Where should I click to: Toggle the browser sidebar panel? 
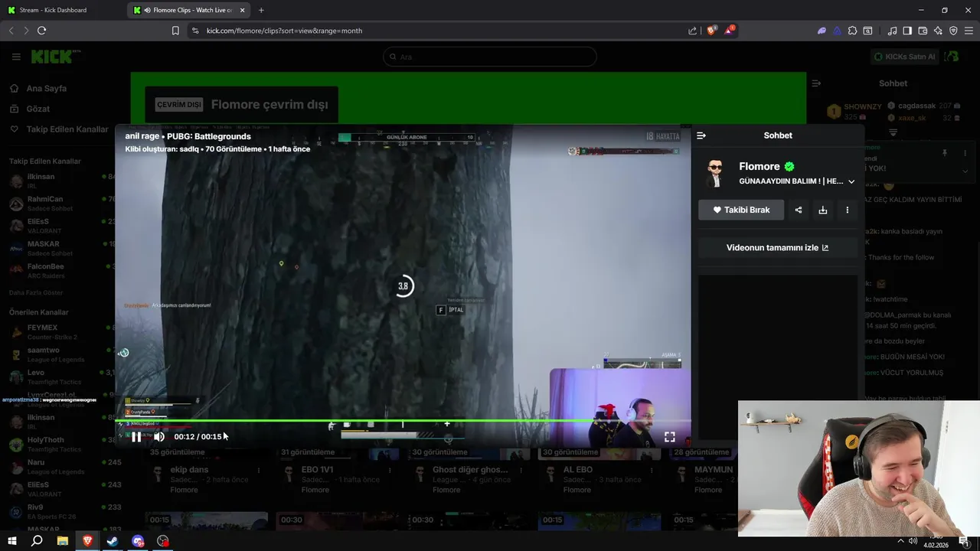(907, 31)
